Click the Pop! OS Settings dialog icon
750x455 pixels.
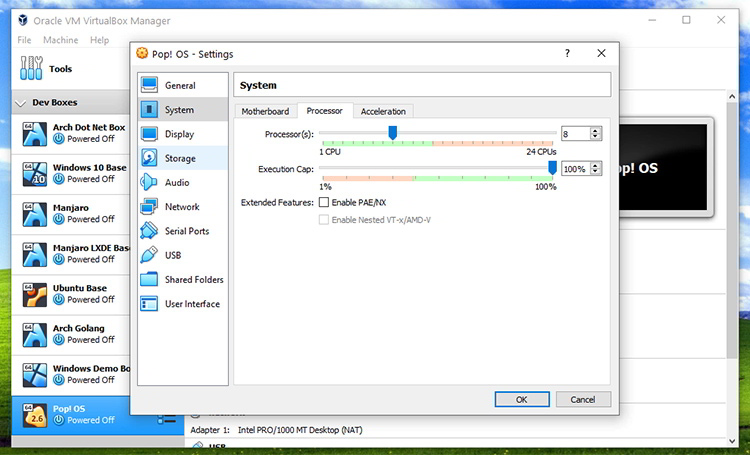(142, 53)
